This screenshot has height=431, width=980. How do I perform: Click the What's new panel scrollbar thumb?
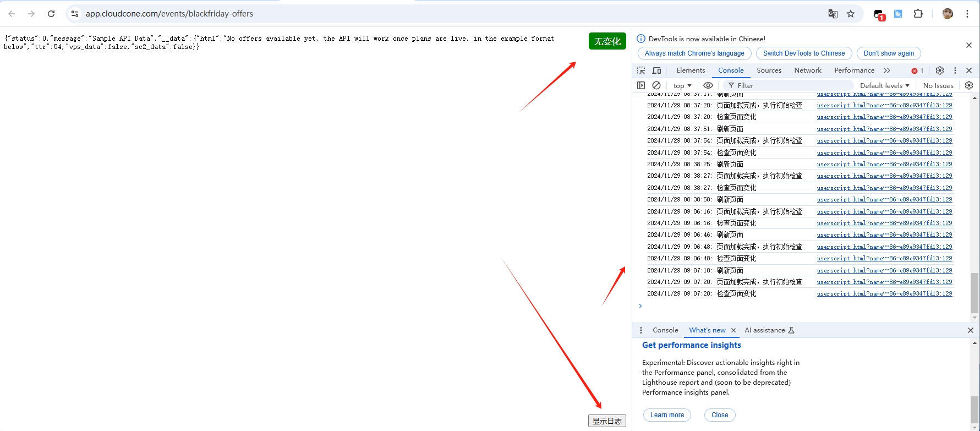pos(974,409)
